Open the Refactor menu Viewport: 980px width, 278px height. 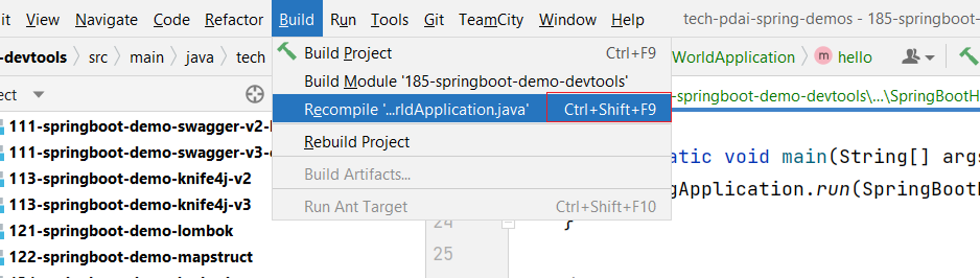pos(234,20)
